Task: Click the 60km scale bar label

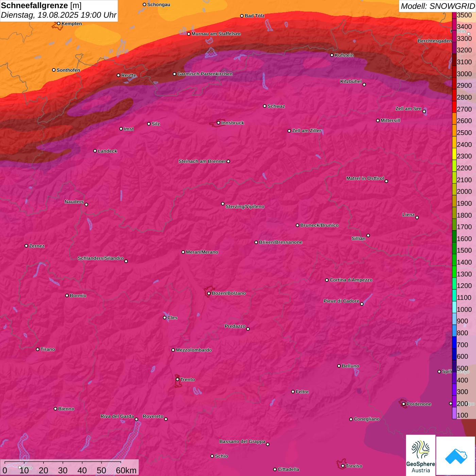Action: click(126, 470)
